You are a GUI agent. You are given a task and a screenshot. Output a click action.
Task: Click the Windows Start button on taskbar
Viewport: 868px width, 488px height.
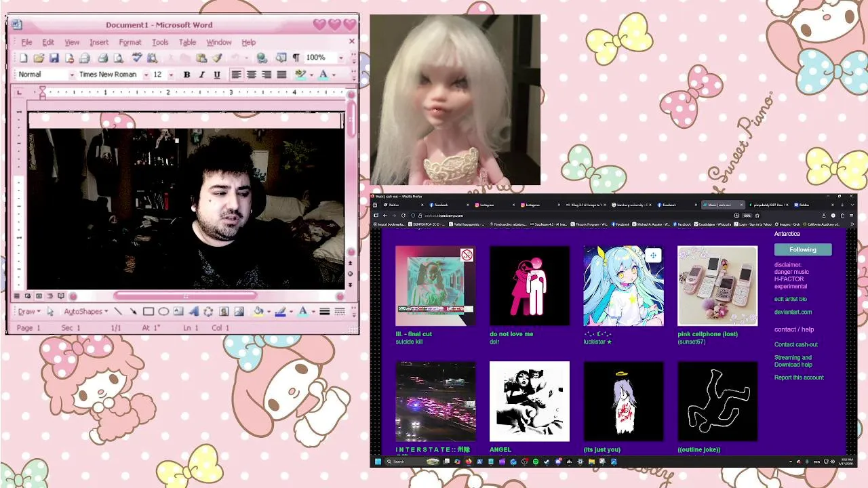[x=378, y=462]
